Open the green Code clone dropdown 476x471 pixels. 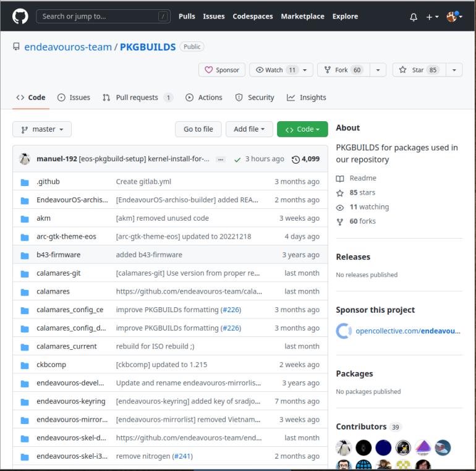click(x=302, y=129)
